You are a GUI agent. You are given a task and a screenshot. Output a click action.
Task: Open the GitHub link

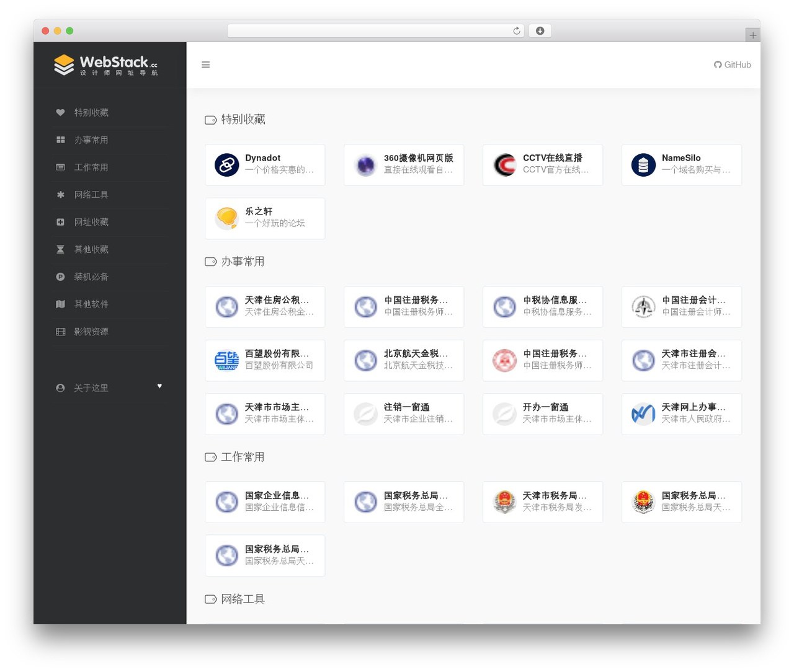point(733,64)
